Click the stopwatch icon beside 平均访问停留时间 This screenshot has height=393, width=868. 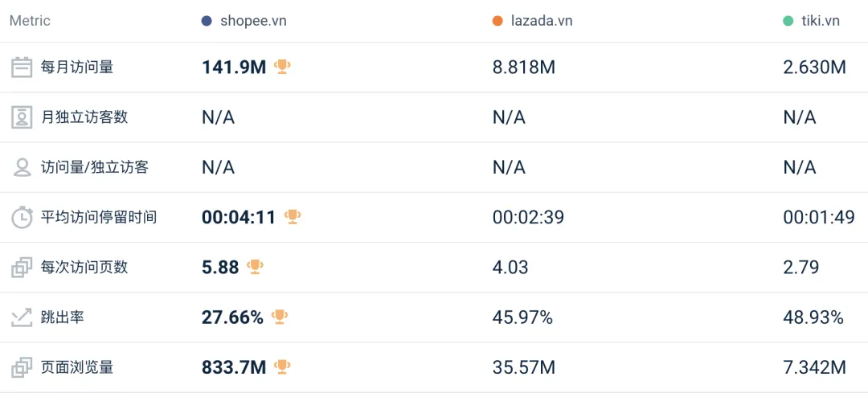click(x=22, y=217)
